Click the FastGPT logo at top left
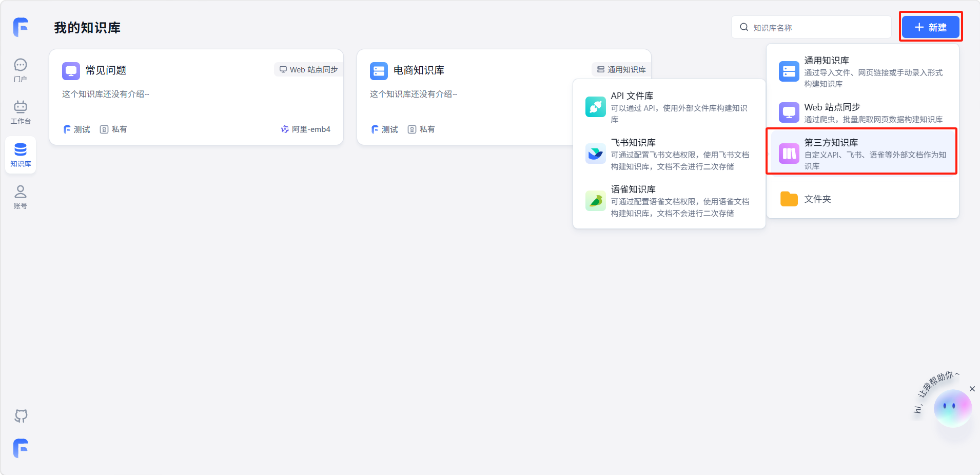980x475 pixels. click(x=21, y=27)
